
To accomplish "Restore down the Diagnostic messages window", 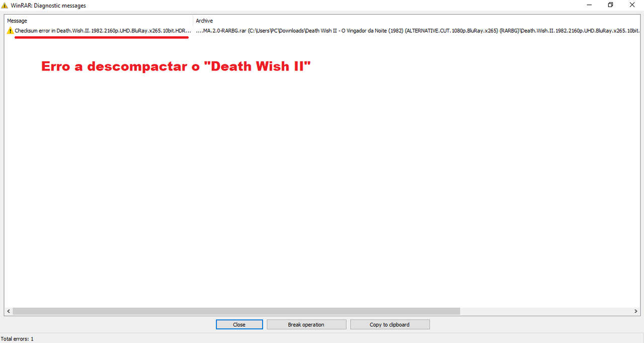I will [610, 5].
